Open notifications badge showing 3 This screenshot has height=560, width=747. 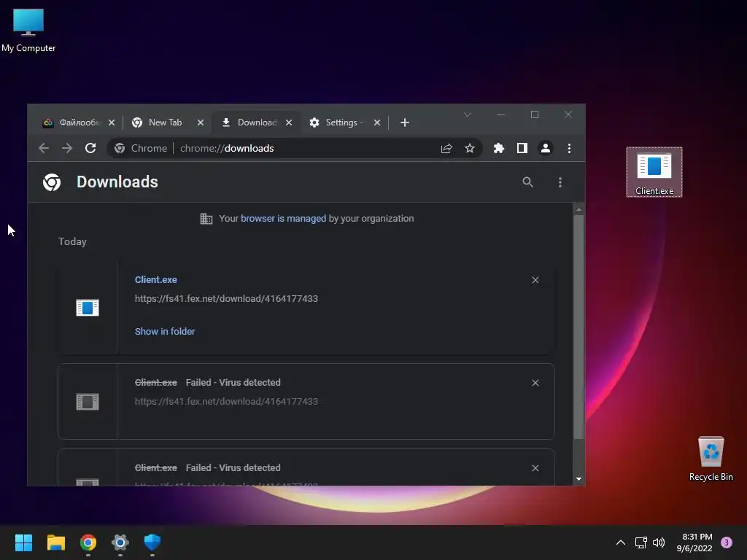[x=727, y=542]
